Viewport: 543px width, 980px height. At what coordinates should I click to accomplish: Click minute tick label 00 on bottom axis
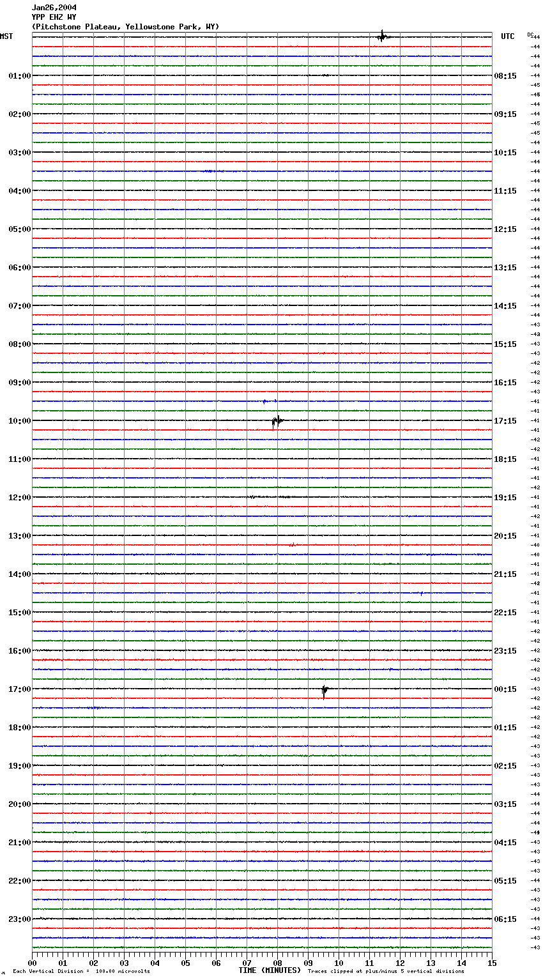[x=32, y=963]
